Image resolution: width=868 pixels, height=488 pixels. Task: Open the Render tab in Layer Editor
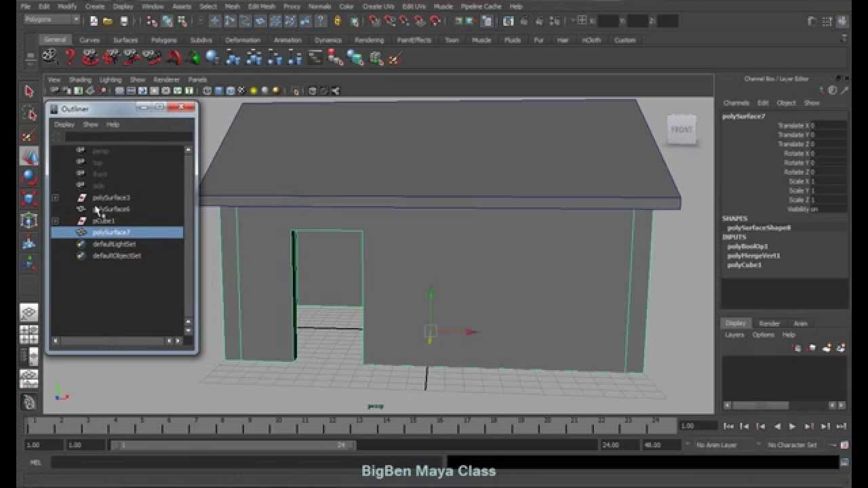pyautogui.click(x=769, y=323)
